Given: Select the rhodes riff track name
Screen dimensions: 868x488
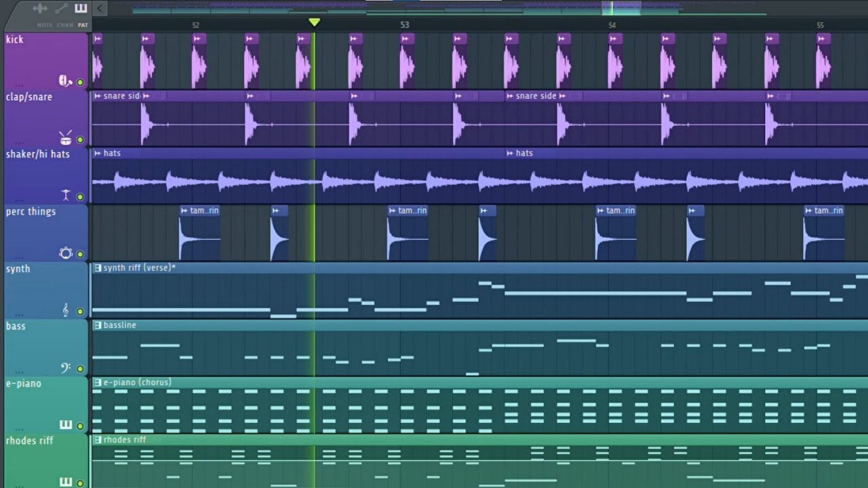Looking at the screenshot, I should [x=30, y=441].
